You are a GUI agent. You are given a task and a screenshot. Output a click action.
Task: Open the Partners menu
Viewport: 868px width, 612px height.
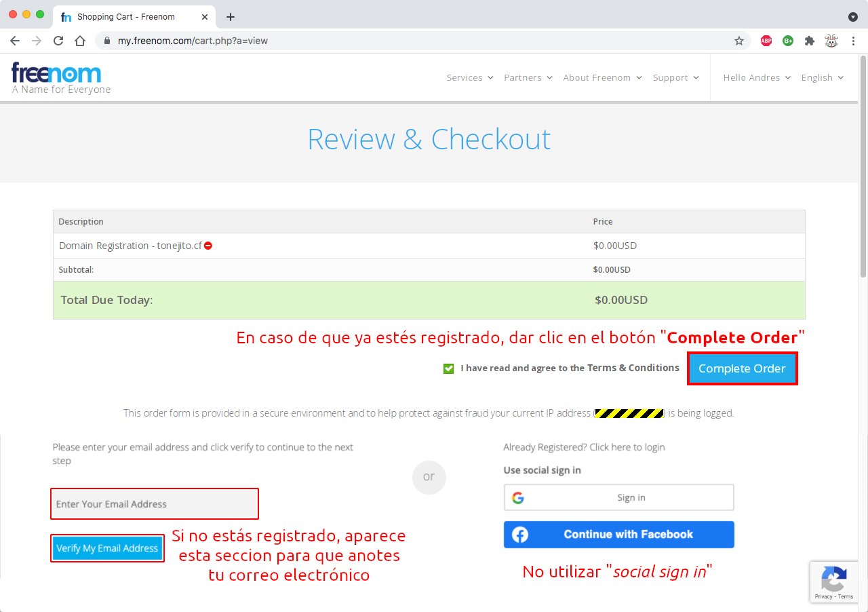(528, 78)
